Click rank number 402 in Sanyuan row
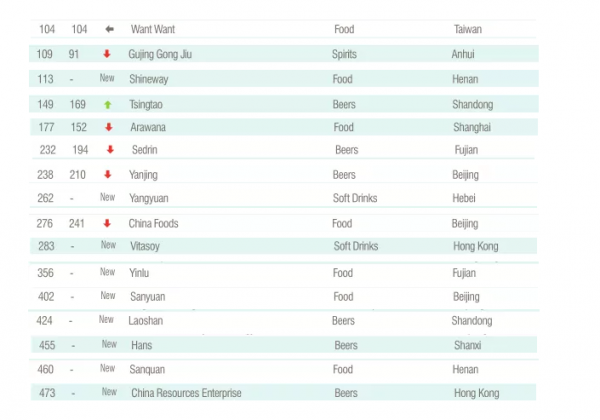Screen dimensions: 600x420 click(x=46, y=296)
